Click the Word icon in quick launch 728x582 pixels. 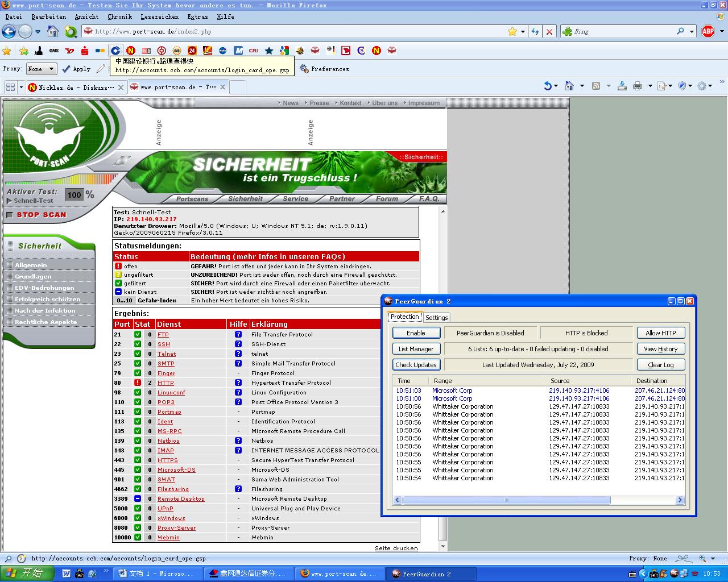[x=66, y=573]
